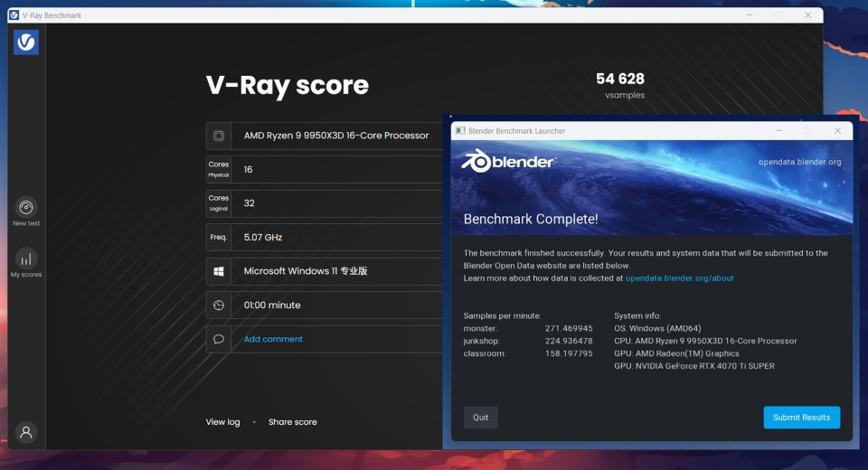The width and height of the screenshot is (868, 470).
Task: Click the 5.07 GHz frequency value
Action: point(263,237)
